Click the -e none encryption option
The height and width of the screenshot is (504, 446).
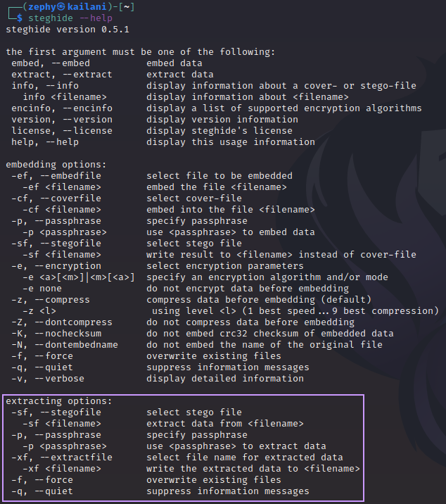pos(42,289)
